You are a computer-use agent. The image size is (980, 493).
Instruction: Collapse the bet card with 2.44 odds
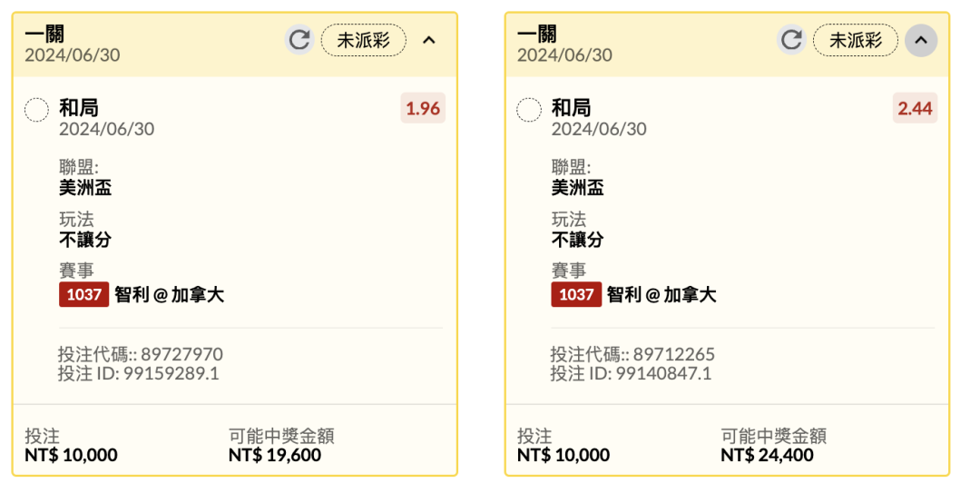[x=921, y=40]
